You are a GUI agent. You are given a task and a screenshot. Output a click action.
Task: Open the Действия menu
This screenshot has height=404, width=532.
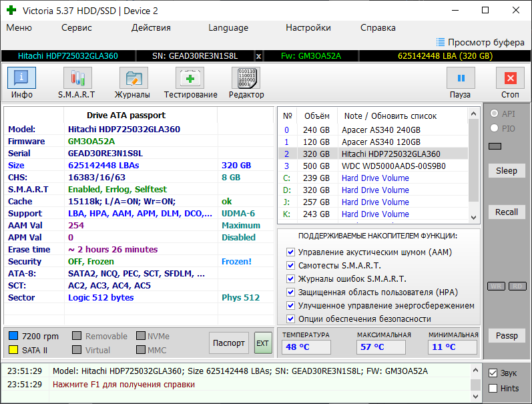(x=151, y=27)
